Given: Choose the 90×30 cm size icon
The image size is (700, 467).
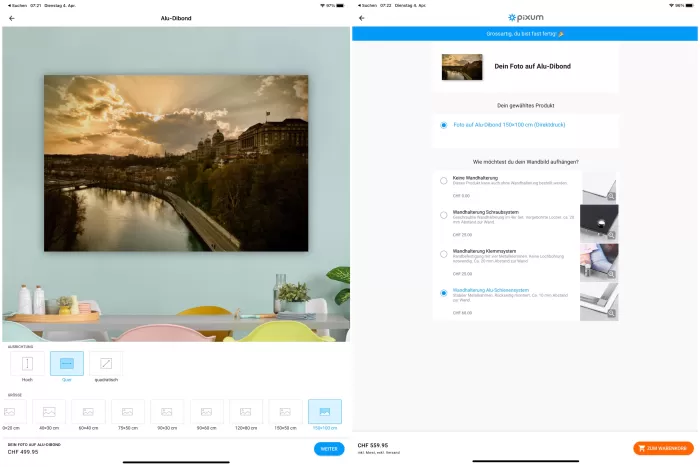Looking at the screenshot, I should pos(167,412).
